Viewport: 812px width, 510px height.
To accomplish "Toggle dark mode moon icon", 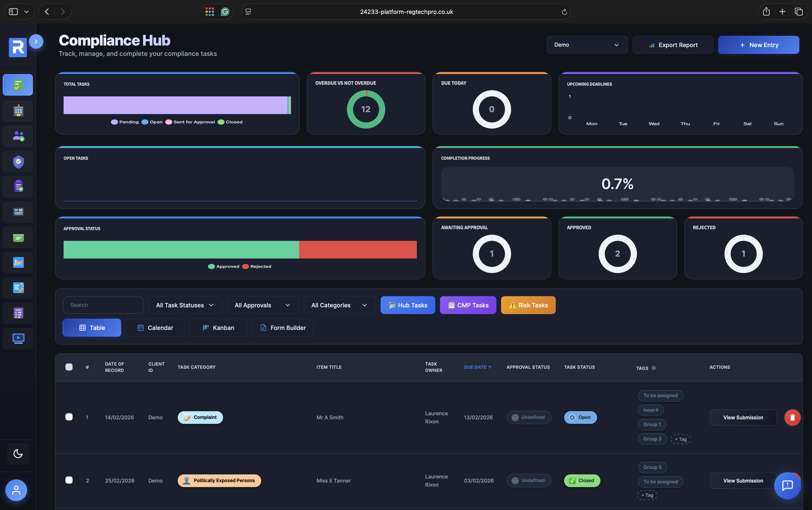I will coord(18,453).
